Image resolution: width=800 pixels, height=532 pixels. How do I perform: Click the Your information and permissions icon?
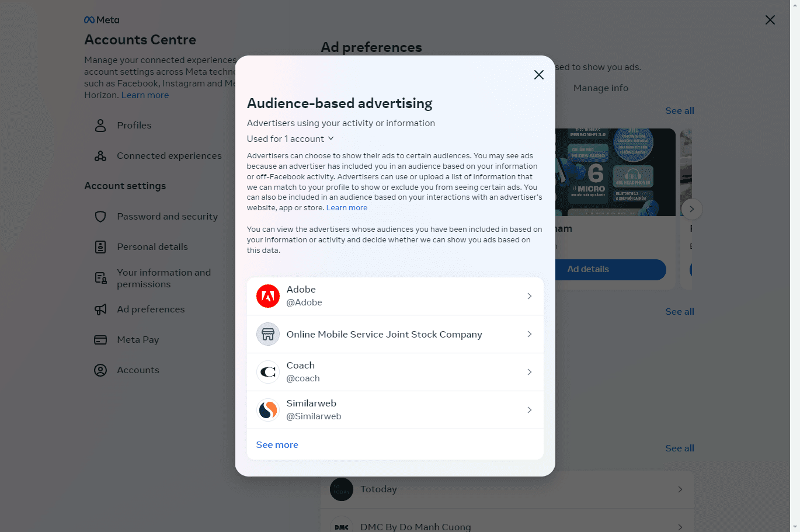click(100, 278)
